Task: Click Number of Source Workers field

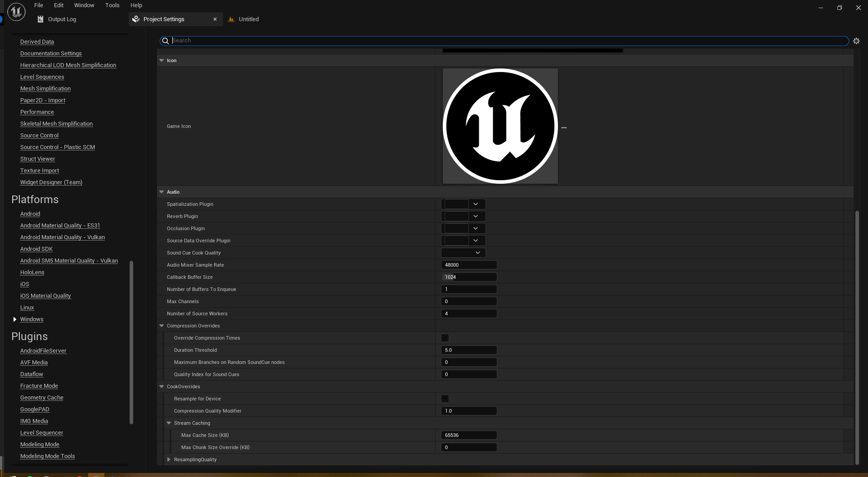Action: [x=469, y=313]
